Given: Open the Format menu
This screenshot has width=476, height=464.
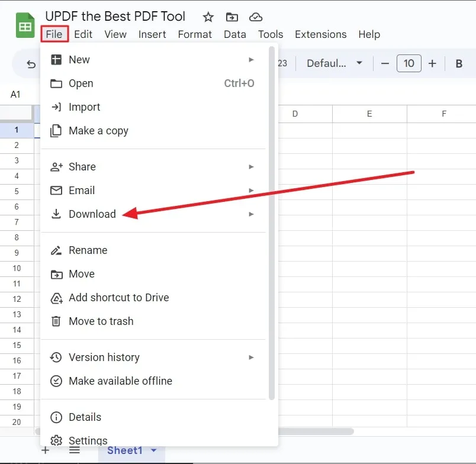Looking at the screenshot, I should (x=195, y=34).
